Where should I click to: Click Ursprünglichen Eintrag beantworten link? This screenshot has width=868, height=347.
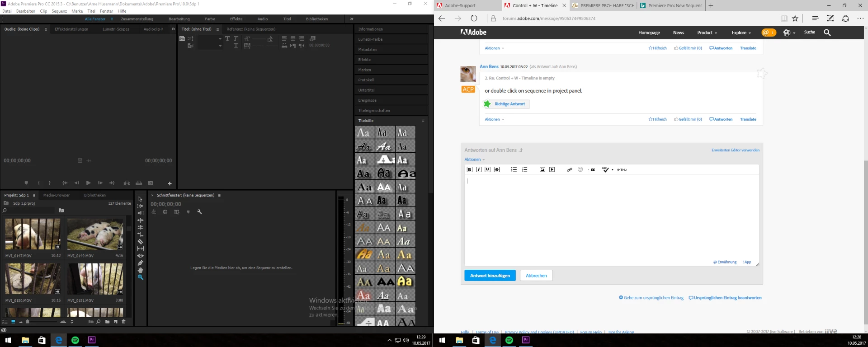(725, 298)
